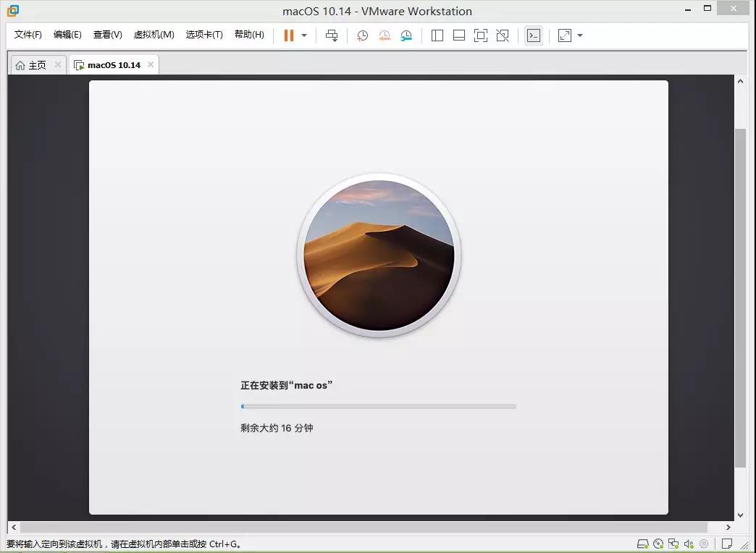Click the send Ctrl+Alt+Del icon
Viewport: 756px width, 553px height.
tap(332, 35)
